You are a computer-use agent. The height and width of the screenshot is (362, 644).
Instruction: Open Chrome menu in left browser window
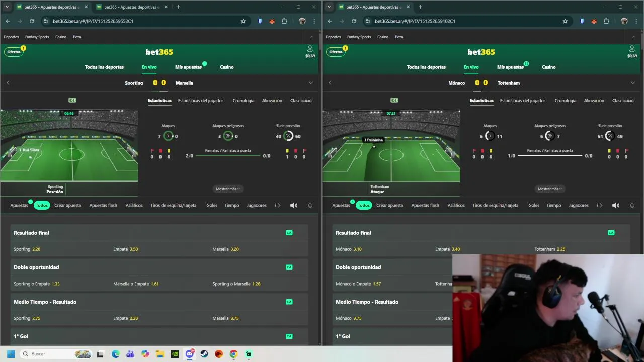[x=314, y=21]
